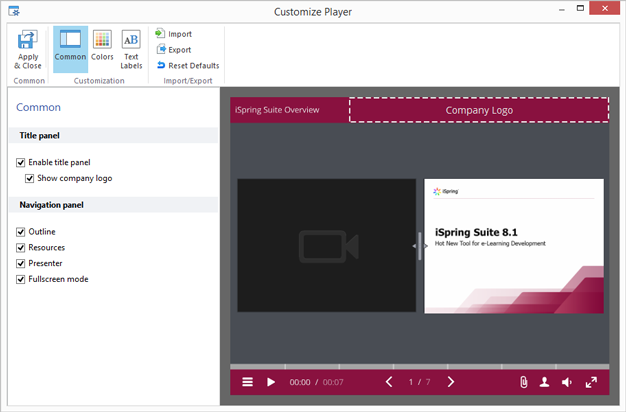Import a player preset
Viewport: 626px width, 412px height.
[174, 34]
